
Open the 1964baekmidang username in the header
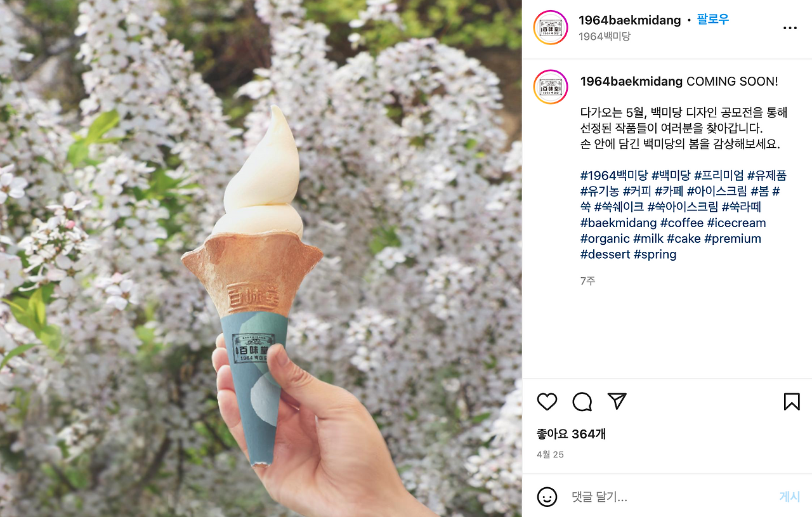629,20
